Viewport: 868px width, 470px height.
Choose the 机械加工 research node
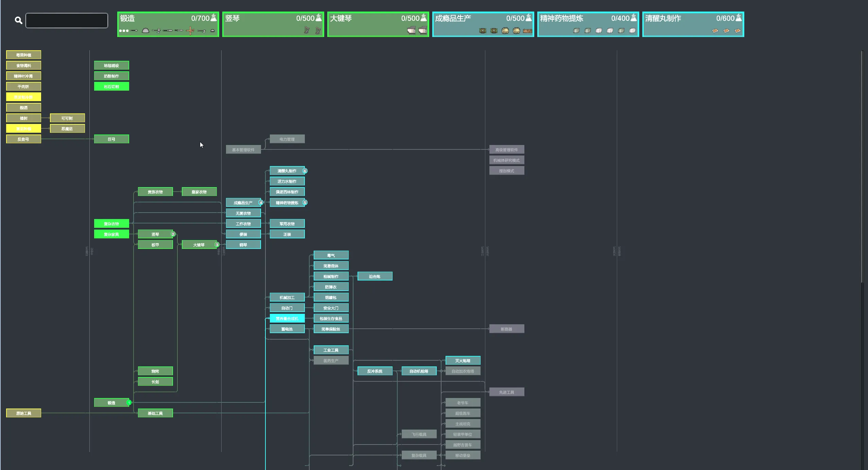[287, 297]
